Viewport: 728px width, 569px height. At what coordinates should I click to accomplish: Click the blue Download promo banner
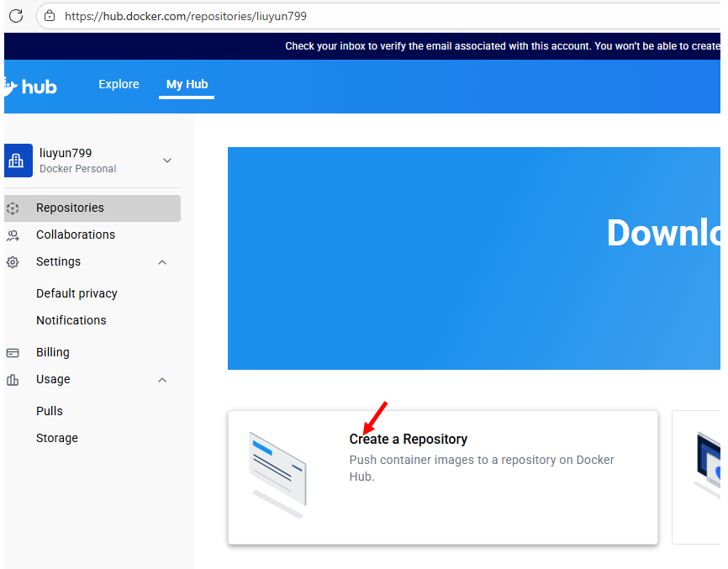(474, 259)
